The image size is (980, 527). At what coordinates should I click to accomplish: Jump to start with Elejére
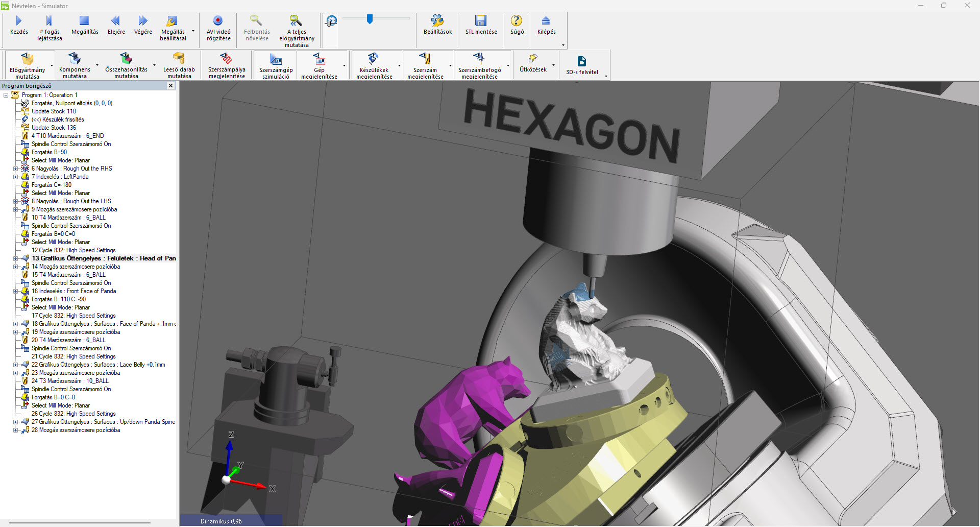pyautogui.click(x=116, y=25)
